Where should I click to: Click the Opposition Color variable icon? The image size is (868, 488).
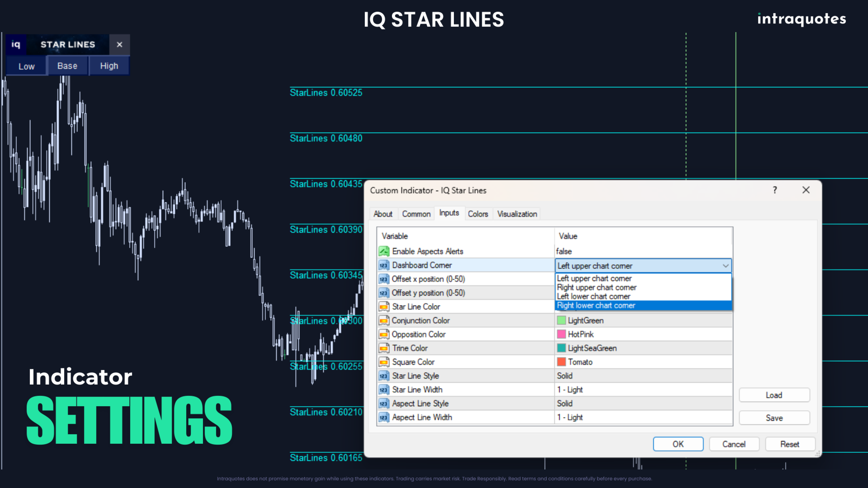(384, 334)
